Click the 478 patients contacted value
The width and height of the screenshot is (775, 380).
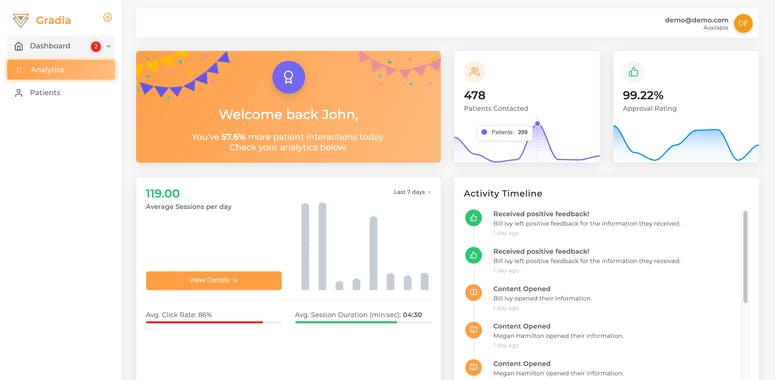point(474,95)
